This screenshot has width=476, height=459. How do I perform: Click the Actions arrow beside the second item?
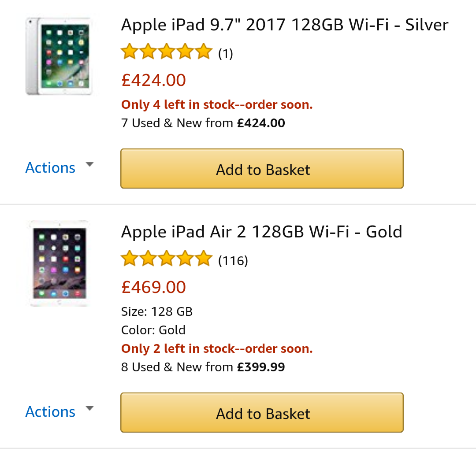click(x=89, y=409)
